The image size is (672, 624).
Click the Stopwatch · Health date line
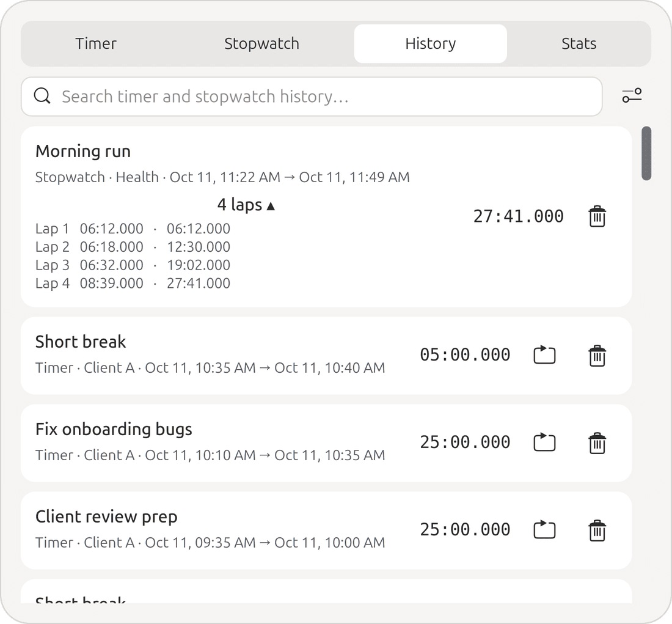pos(222,177)
